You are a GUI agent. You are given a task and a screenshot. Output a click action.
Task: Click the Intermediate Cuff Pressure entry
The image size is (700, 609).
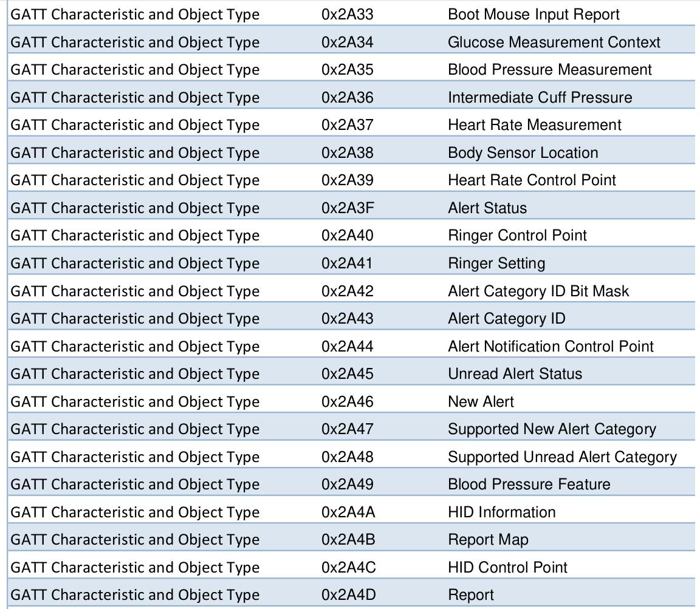click(540, 98)
